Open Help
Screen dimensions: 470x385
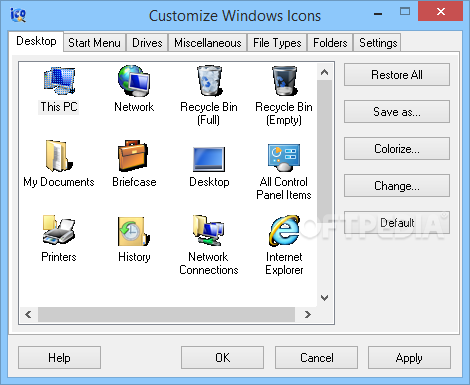59,358
